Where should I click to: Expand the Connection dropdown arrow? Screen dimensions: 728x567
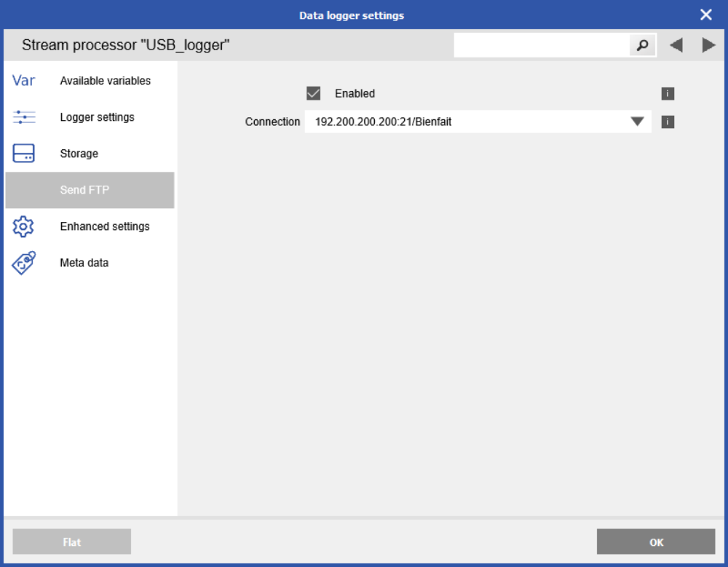(x=638, y=122)
